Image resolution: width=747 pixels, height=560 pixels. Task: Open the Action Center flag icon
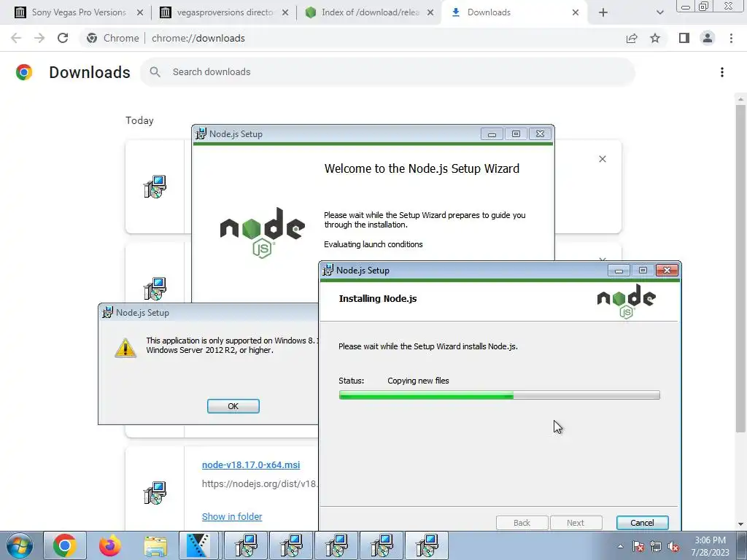coord(638,546)
